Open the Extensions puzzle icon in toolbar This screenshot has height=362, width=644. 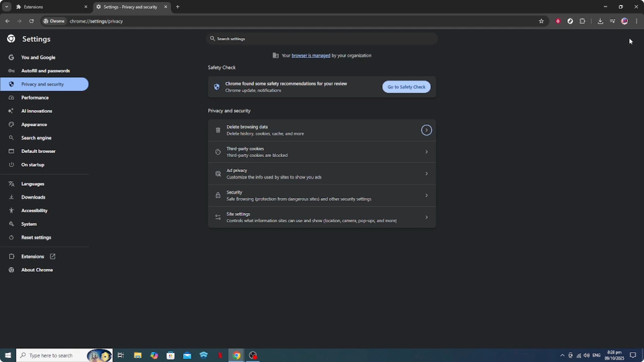(x=582, y=21)
